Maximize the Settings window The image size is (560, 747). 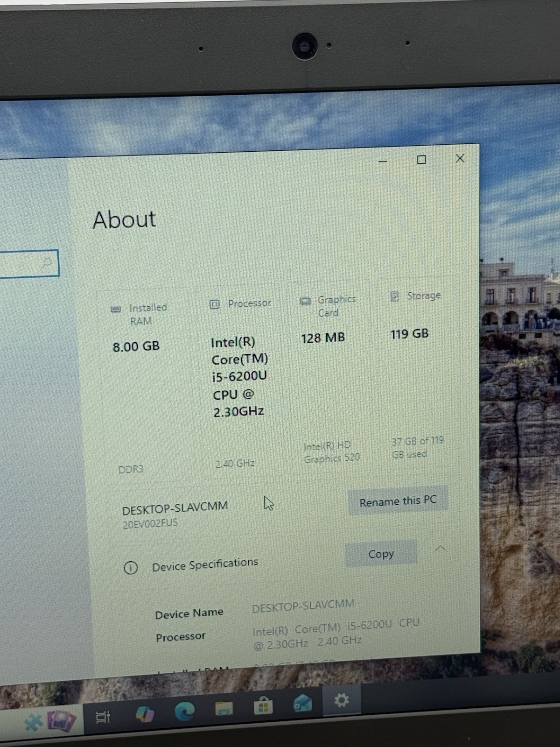click(421, 160)
